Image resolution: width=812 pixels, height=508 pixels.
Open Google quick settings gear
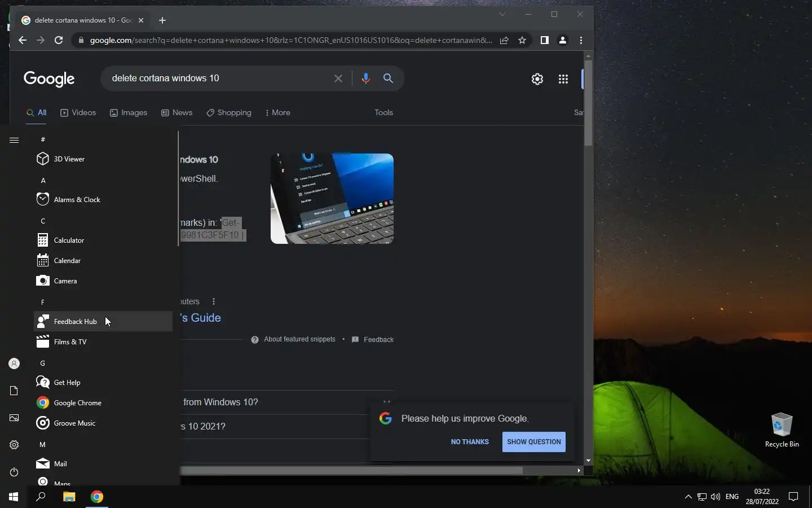click(537, 79)
